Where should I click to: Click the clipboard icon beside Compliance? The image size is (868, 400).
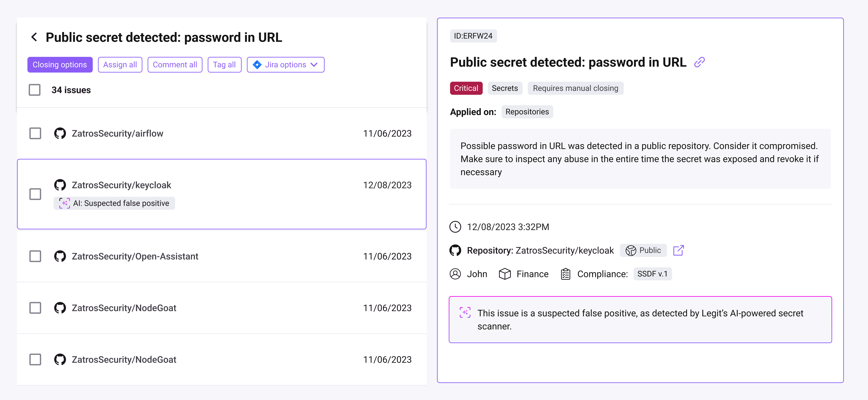pos(565,274)
